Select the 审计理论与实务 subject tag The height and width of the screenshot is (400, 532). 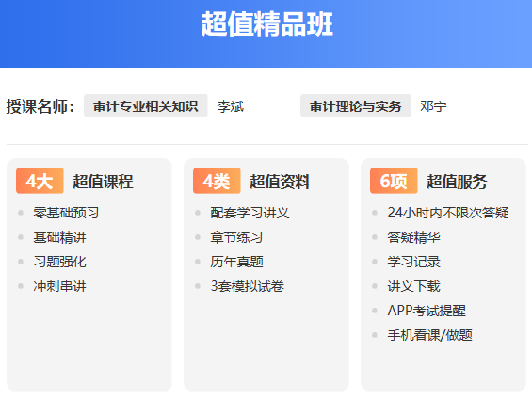355,105
